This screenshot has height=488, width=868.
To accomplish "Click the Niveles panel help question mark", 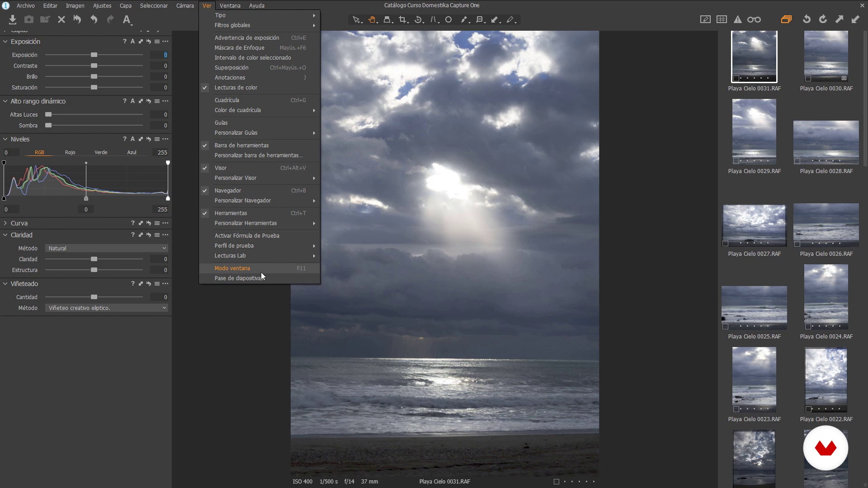I will (124, 139).
